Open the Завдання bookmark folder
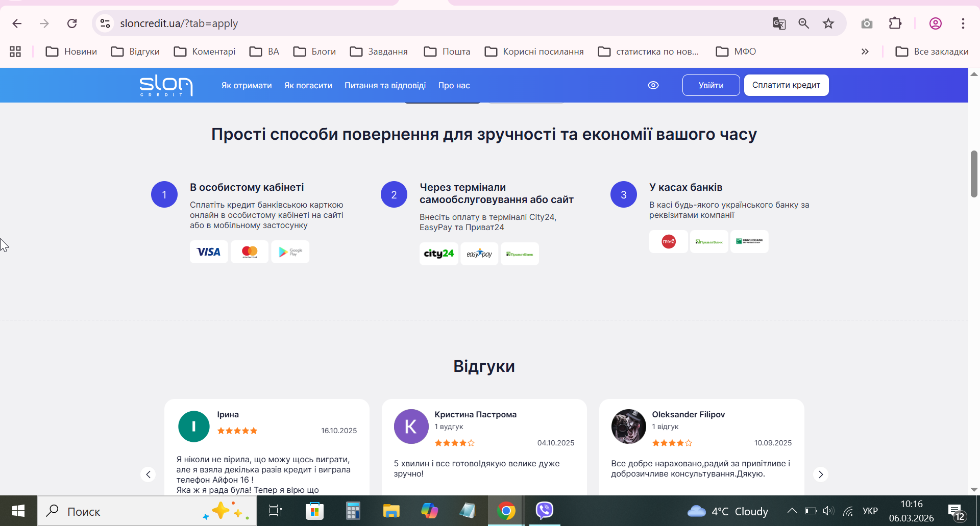Image resolution: width=980 pixels, height=526 pixels. pos(379,52)
